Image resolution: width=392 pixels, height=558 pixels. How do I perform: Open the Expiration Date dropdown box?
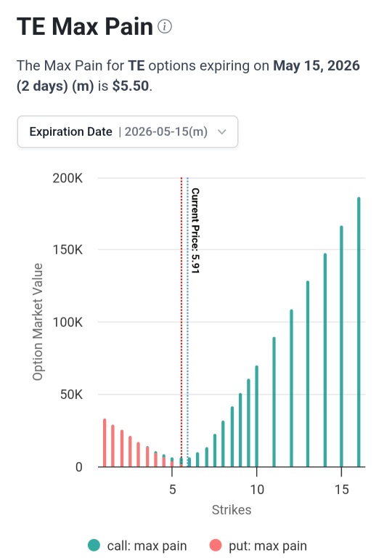(x=128, y=132)
